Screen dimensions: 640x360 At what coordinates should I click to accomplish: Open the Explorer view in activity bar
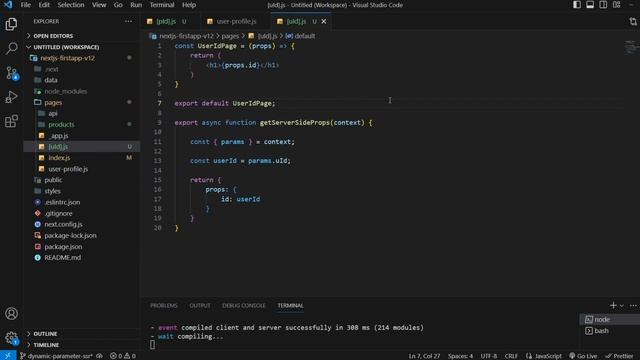11,24
